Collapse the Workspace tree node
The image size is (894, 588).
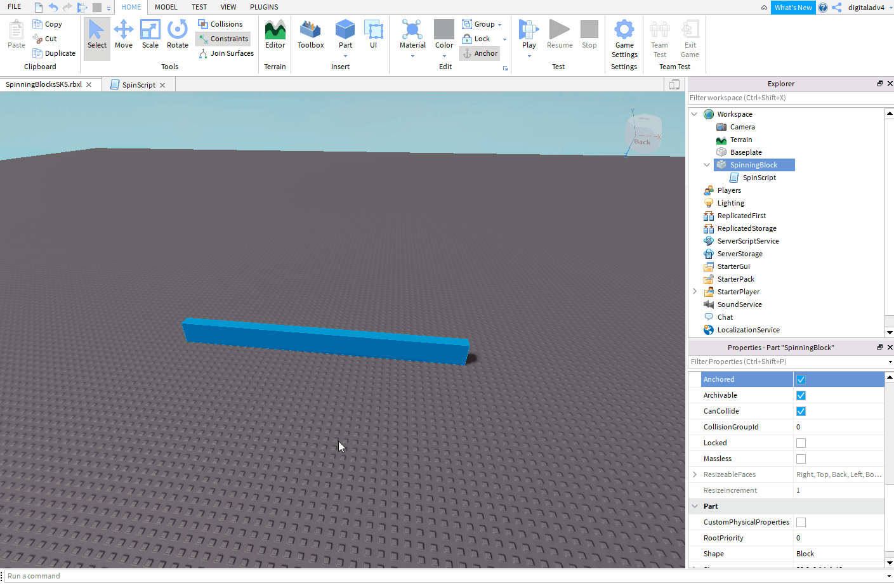(695, 114)
